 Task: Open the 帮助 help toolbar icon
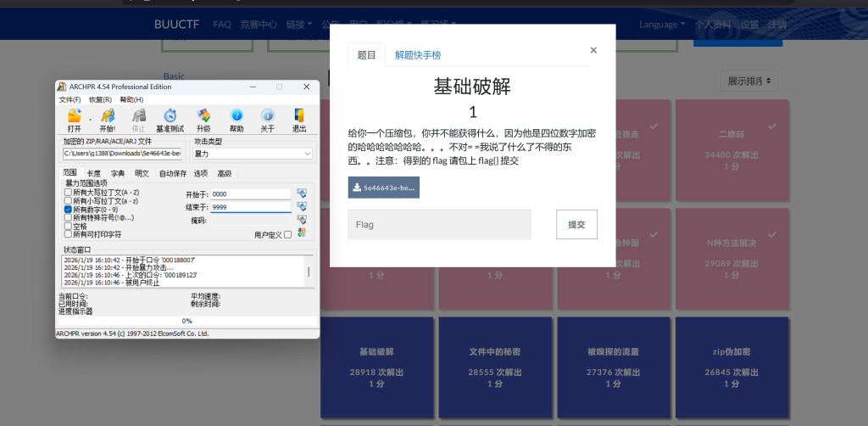pos(236,116)
